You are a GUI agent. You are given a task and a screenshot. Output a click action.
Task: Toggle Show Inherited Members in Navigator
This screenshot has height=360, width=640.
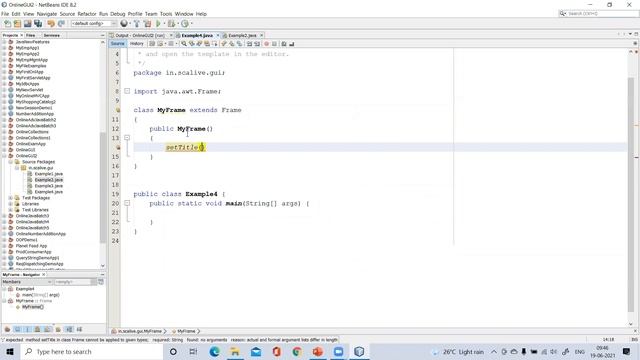point(7,329)
